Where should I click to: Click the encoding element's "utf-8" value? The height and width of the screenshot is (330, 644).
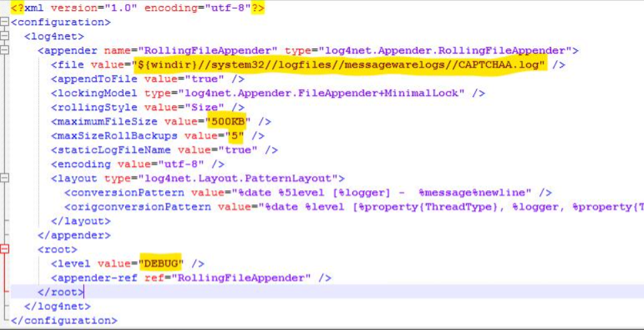click(181, 164)
